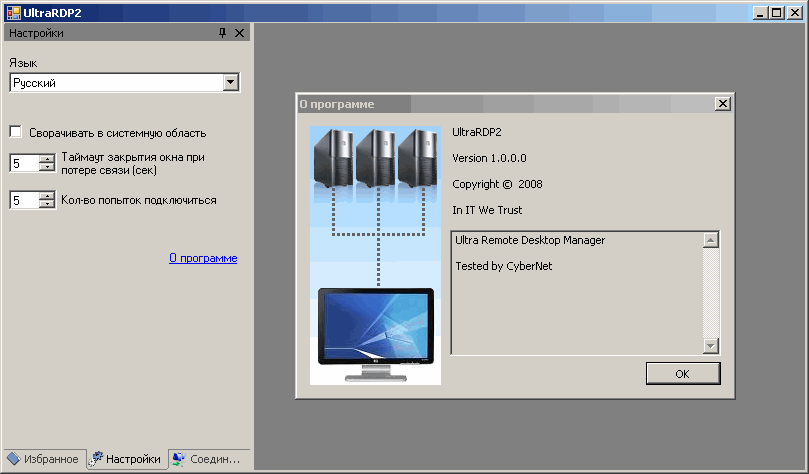Screen dimensions: 809x474
Task: Click the Настройки tab gears icon
Action: pos(95,459)
